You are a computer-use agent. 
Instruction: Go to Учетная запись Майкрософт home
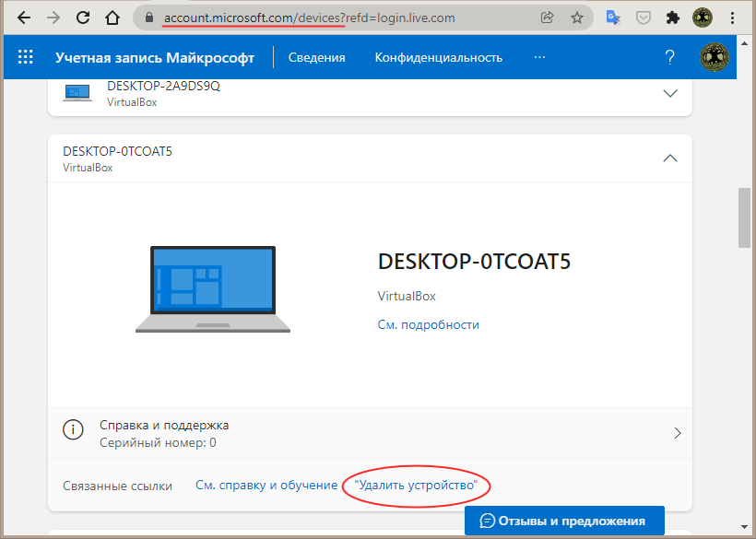point(155,57)
